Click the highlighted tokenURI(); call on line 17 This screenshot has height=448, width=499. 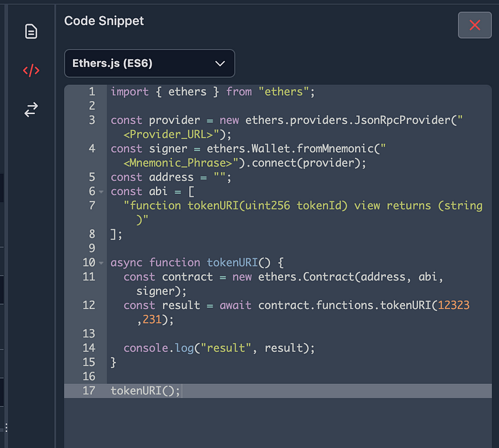(145, 391)
